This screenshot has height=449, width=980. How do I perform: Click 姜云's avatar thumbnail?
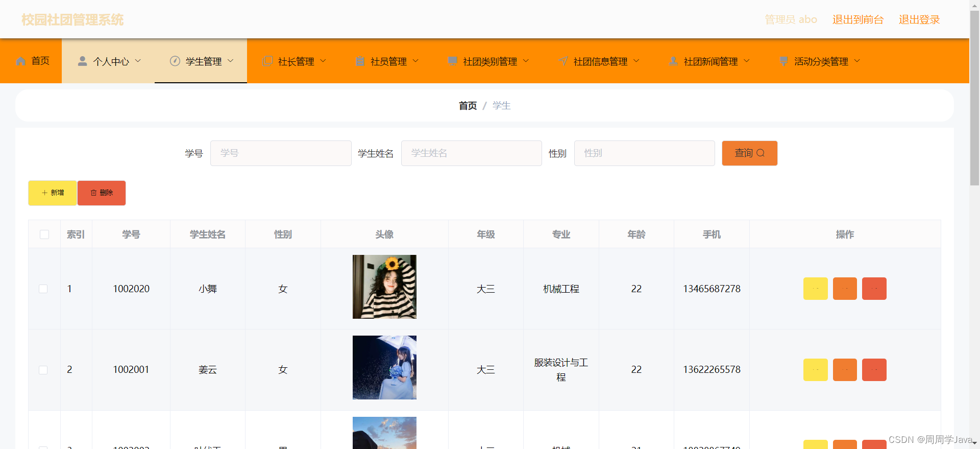384,367
